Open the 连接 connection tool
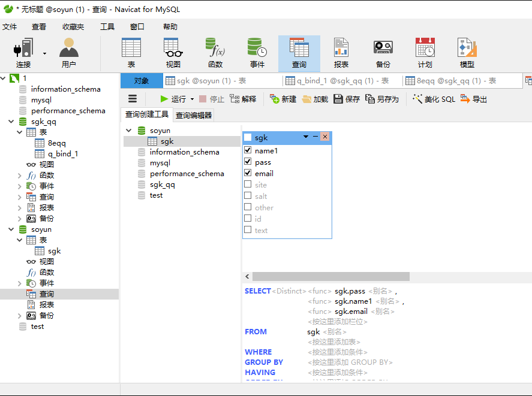The height and width of the screenshot is (396, 532). pyautogui.click(x=23, y=53)
